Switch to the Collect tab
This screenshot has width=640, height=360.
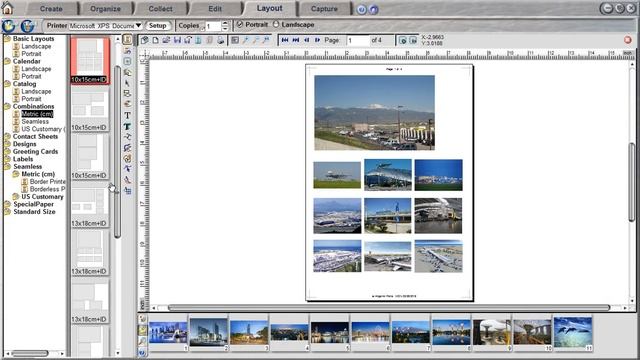(160, 9)
